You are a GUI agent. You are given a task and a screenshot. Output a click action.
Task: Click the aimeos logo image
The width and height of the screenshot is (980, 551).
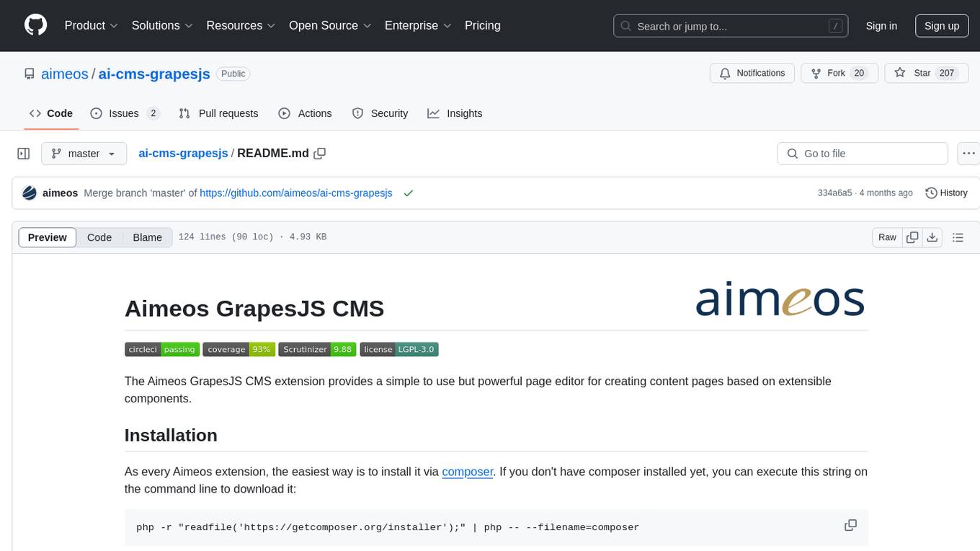click(x=780, y=300)
